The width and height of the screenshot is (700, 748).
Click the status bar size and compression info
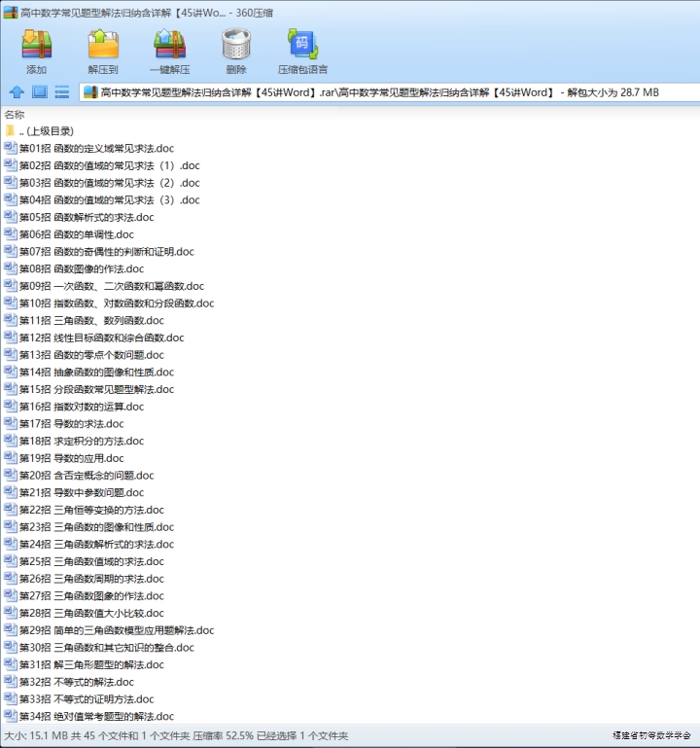coord(176,735)
